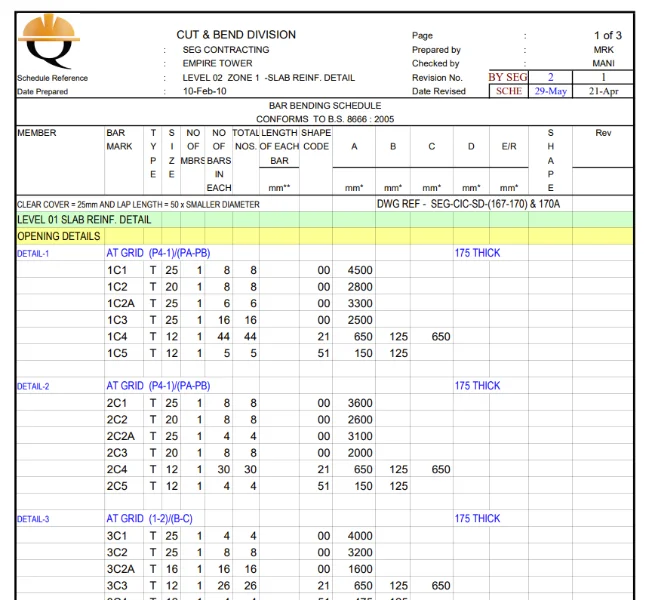Select the yellow OPENING DETAILS row

(325, 236)
